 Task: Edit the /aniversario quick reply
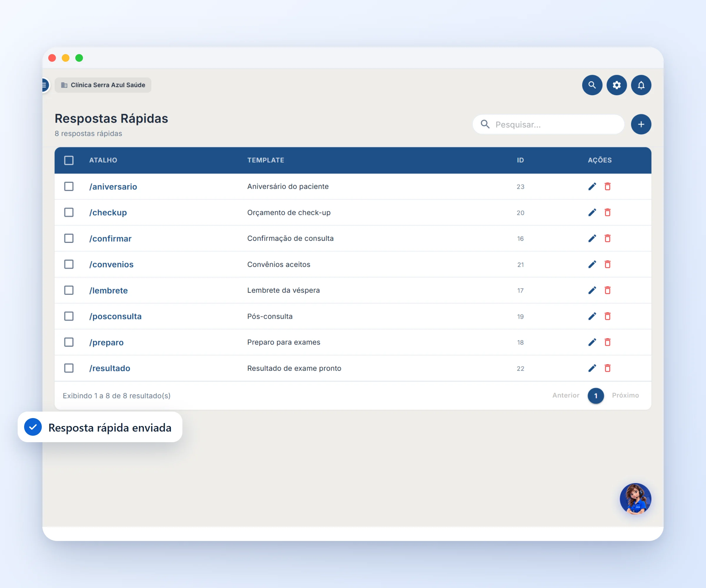click(x=592, y=186)
